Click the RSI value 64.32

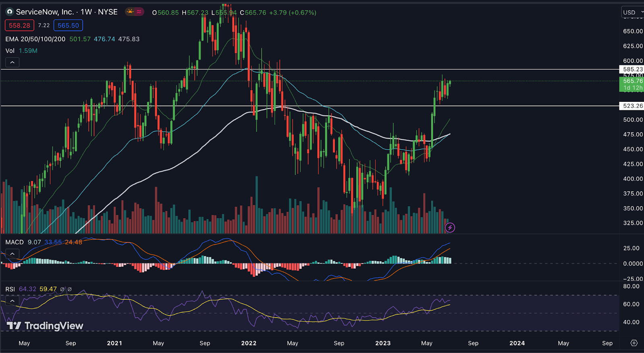click(x=27, y=289)
